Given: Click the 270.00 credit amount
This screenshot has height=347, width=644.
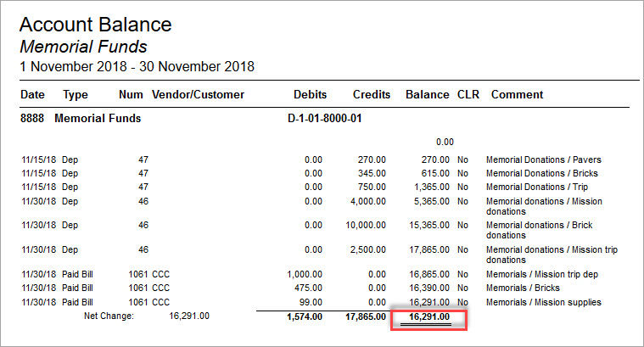Looking at the screenshot, I should pyautogui.click(x=372, y=160).
